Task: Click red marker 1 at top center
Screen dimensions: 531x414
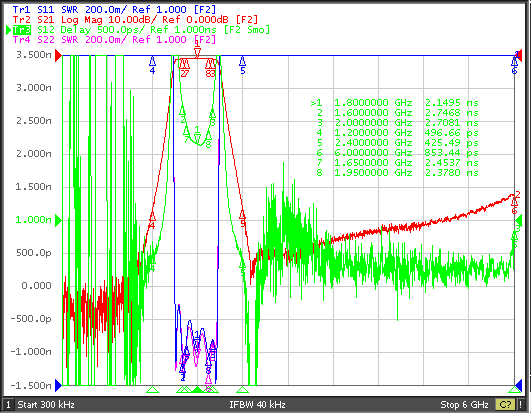Action: pos(197,49)
